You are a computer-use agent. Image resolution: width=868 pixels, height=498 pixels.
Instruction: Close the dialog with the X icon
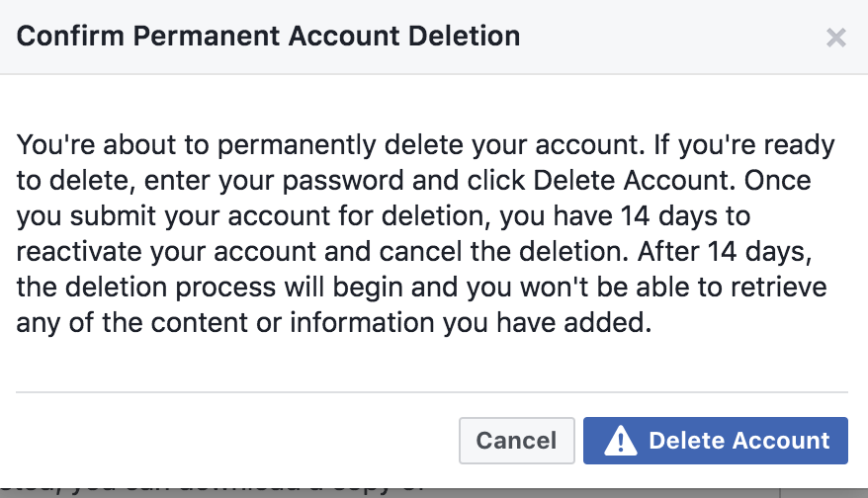(x=836, y=38)
